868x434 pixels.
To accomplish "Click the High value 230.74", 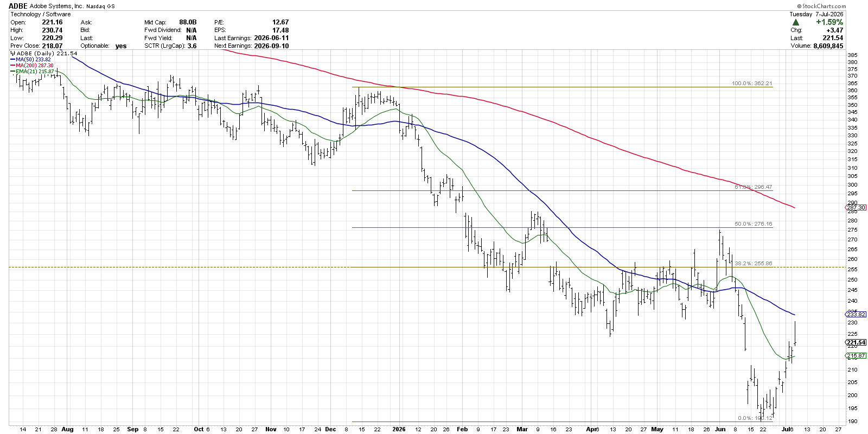I will coord(52,30).
